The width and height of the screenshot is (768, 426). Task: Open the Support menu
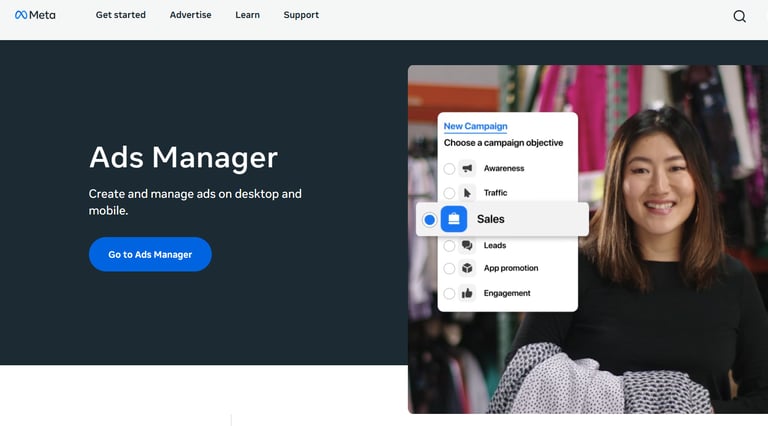[x=301, y=15]
